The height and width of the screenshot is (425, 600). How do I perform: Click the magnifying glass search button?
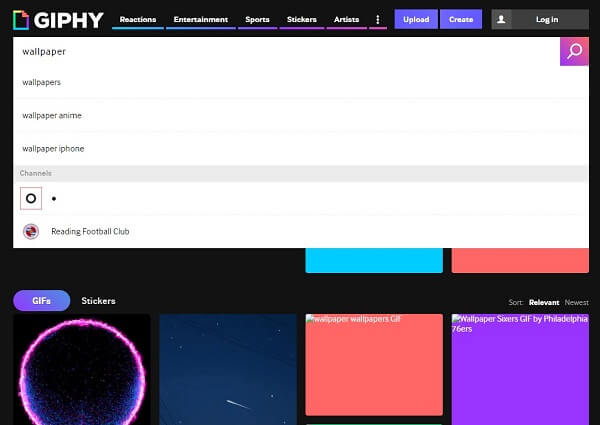(574, 51)
